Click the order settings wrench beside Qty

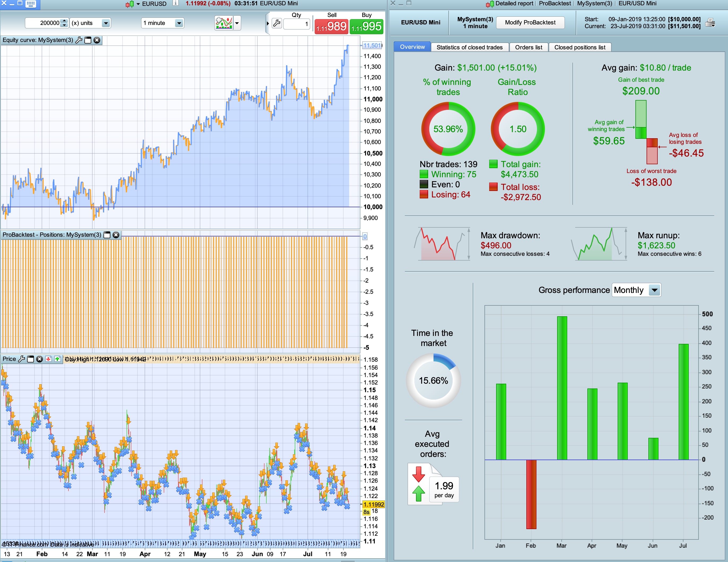tap(277, 23)
